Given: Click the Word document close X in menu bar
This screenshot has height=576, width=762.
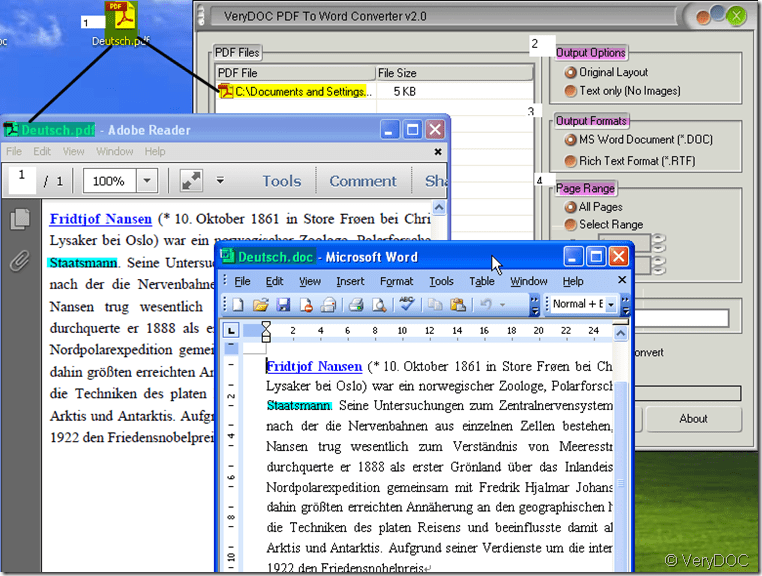Looking at the screenshot, I should point(622,280).
